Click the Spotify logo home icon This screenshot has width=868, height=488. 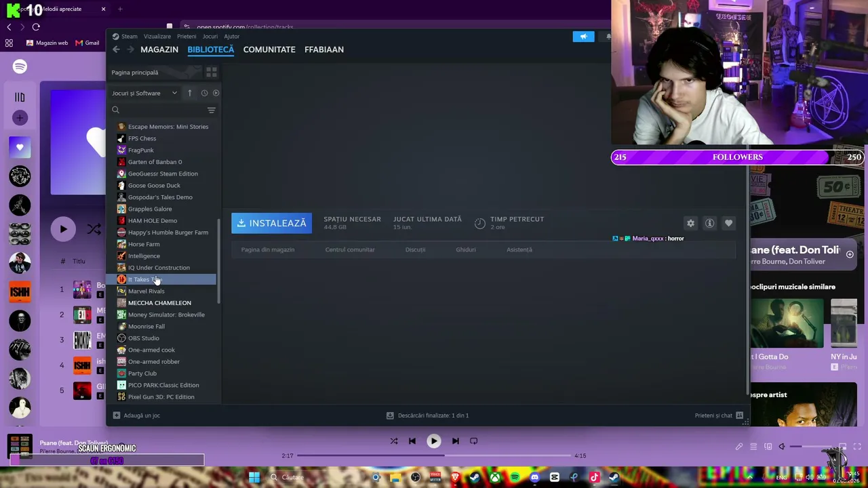tap(20, 66)
